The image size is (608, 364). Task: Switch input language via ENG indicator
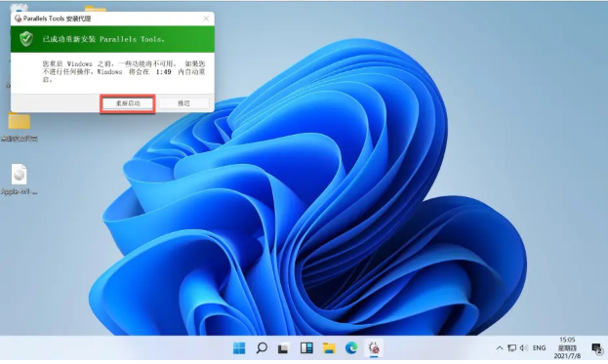coord(539,348)
